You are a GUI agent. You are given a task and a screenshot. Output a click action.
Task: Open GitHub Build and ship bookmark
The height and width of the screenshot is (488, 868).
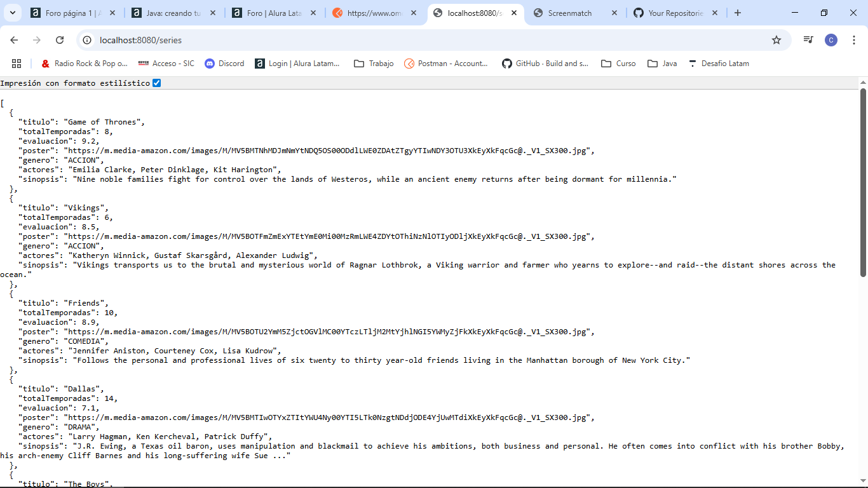coord(545,64)
